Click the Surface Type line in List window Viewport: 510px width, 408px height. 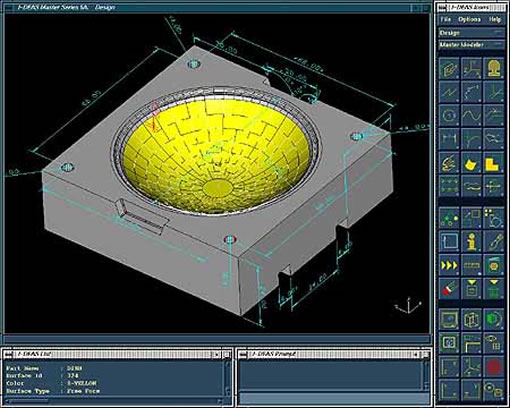53,391
